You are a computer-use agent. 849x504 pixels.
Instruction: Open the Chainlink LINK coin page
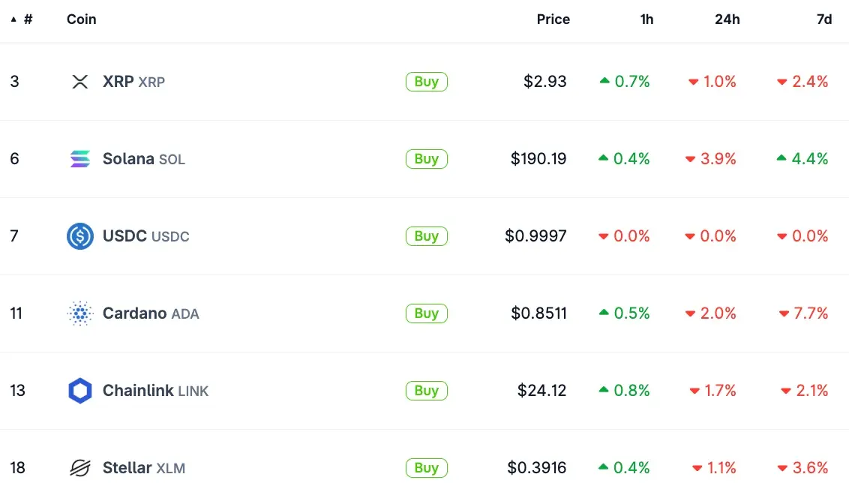(x=155, y=390)
